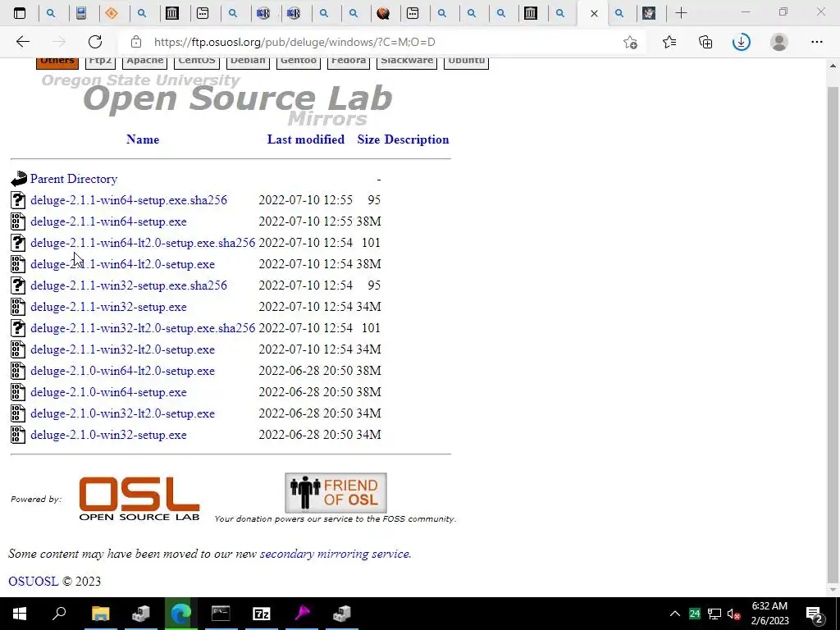Click the OSL Open Source Lab logo

click(x=139, y=498)
